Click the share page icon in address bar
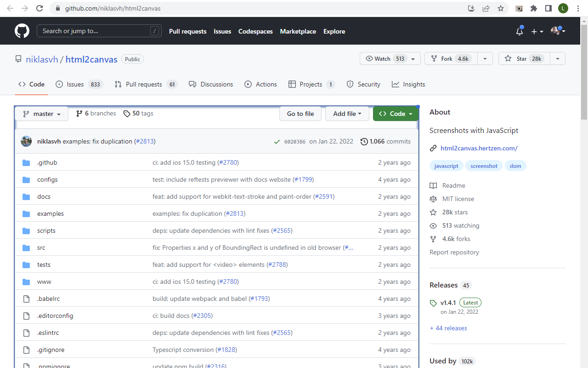The image size is (588, 368). tap(486, 8)
